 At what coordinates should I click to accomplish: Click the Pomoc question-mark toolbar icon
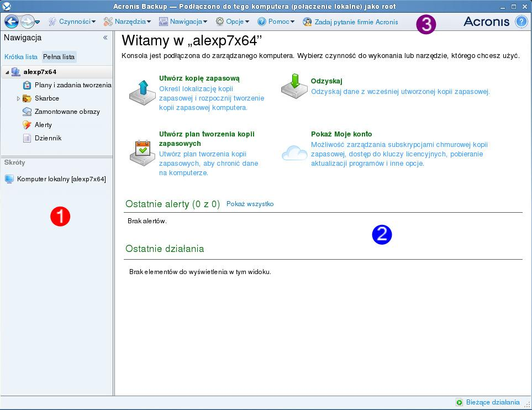pyautogui.click(x=262, y=22)
